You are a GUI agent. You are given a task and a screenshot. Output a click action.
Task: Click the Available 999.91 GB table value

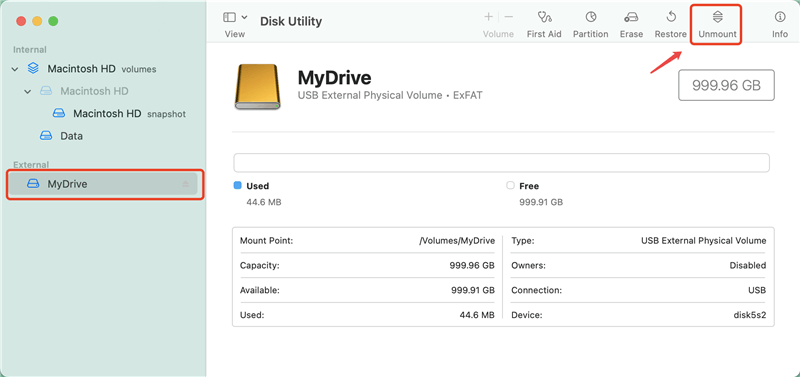click(x=473, y=290)
